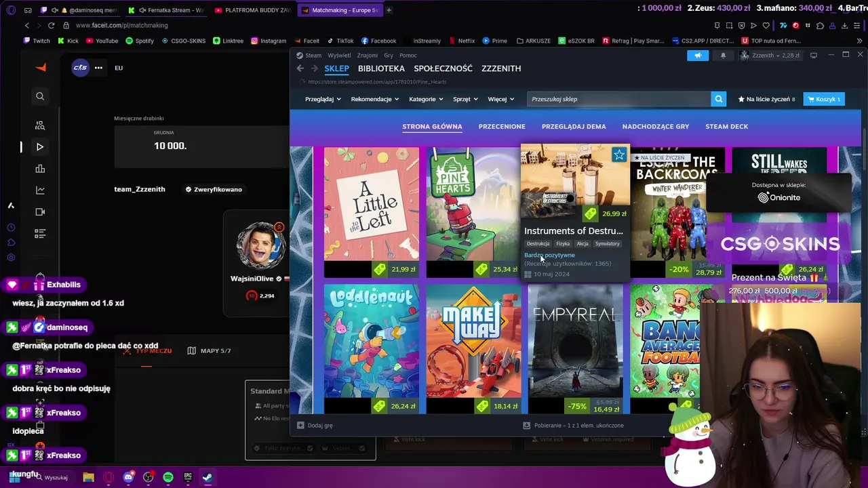Click FACEIT play matchmaking sidebar icon
The height and width of the screenshot is (488, 868).
pos(40,146)
